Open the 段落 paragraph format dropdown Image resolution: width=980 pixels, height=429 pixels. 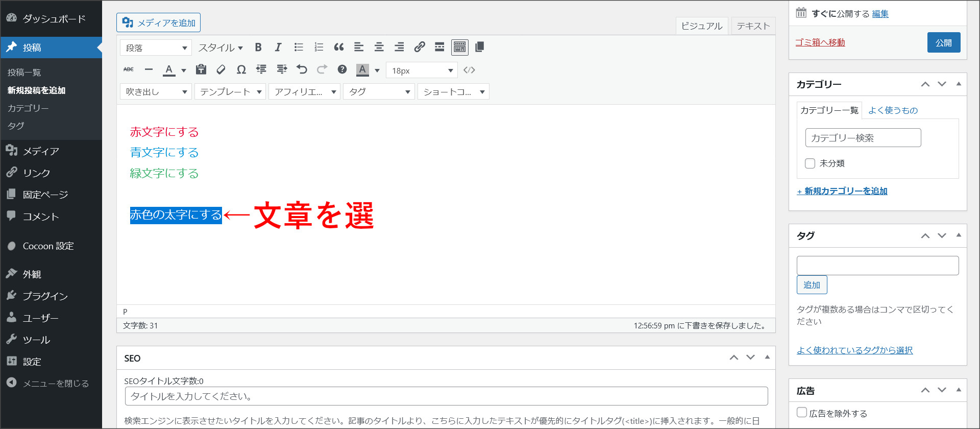[x=156, y=47]
